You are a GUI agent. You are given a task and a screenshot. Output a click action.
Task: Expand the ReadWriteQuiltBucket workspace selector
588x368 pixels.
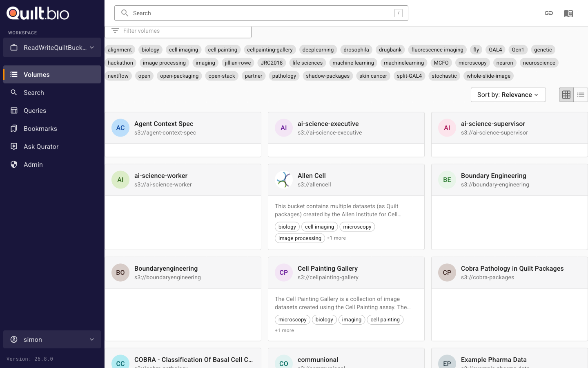point(52,47)
